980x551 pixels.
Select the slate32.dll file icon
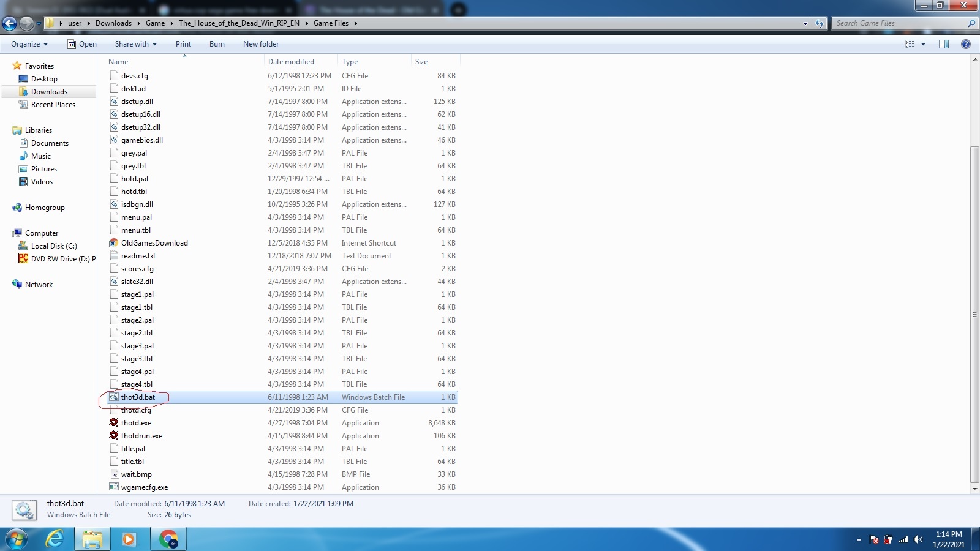pos(114,281)
